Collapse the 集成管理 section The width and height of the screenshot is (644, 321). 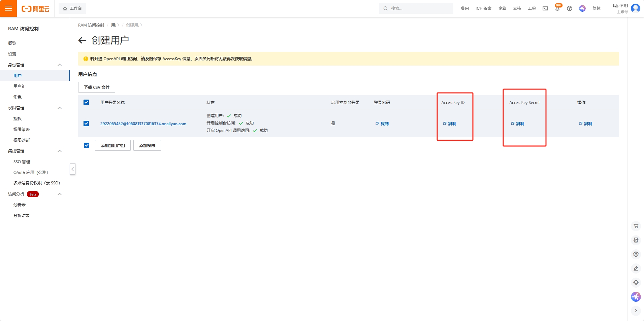tap(60, 151)
